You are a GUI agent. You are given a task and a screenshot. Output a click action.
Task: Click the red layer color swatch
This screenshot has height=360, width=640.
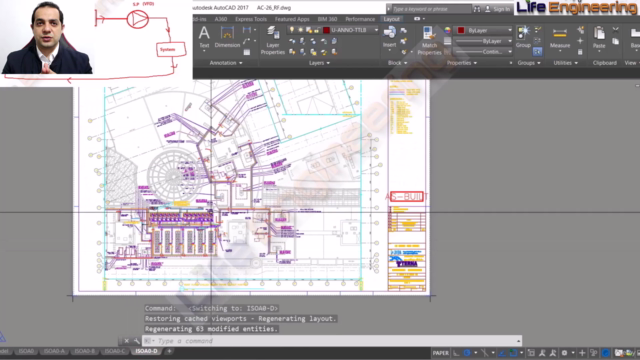click(x=326, y=30)
